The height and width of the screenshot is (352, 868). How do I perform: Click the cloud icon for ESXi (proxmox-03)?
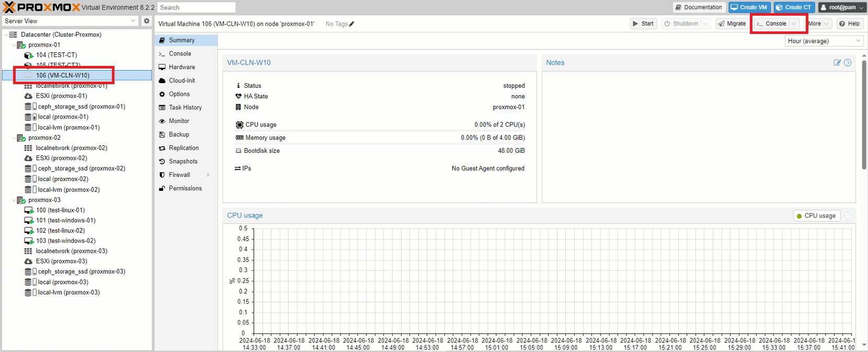28,262
